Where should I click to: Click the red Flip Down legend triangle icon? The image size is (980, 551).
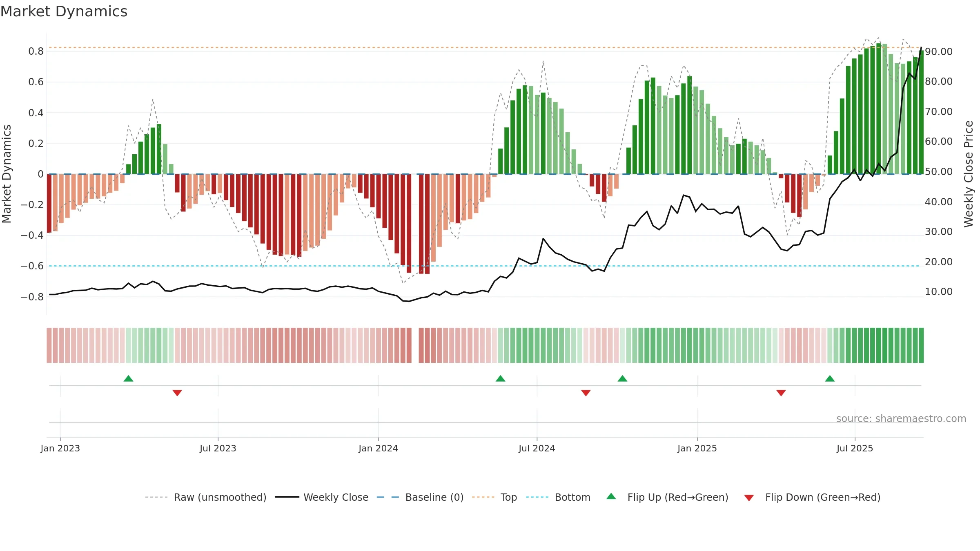click(x=749, y=498)
